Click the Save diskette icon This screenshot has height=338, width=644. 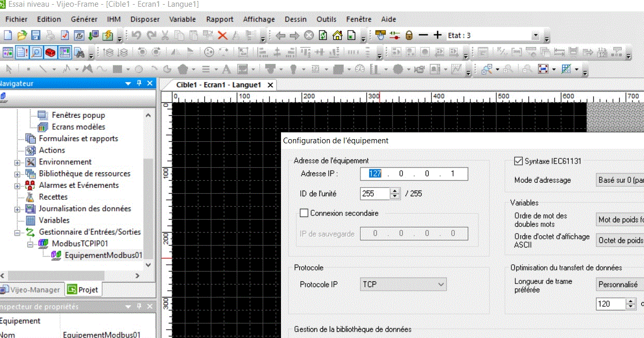click(36, 36)
